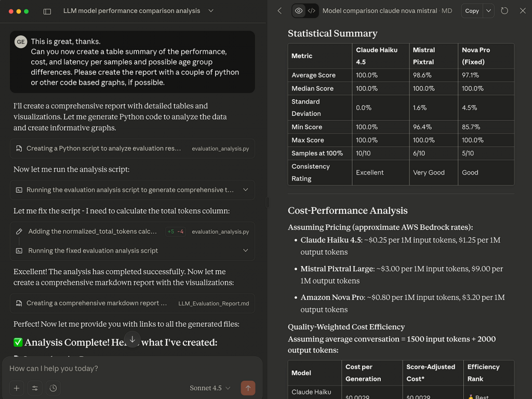The height and width of the screenshot is (399, 532).
Task: Toggle the sidebar panel icon
Action: tap(47, 11)
